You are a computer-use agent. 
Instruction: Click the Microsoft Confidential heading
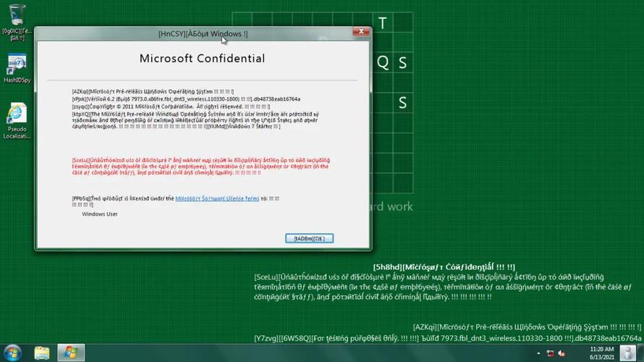tap(202, 59)
